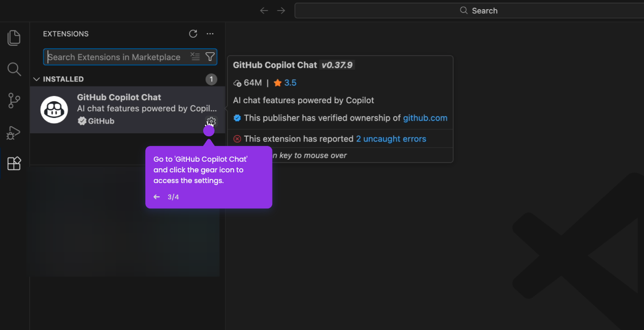The image size is (644, 330).
Task: Go to previous step in tutorial tooltip
Action: click(x=157, y=197)
